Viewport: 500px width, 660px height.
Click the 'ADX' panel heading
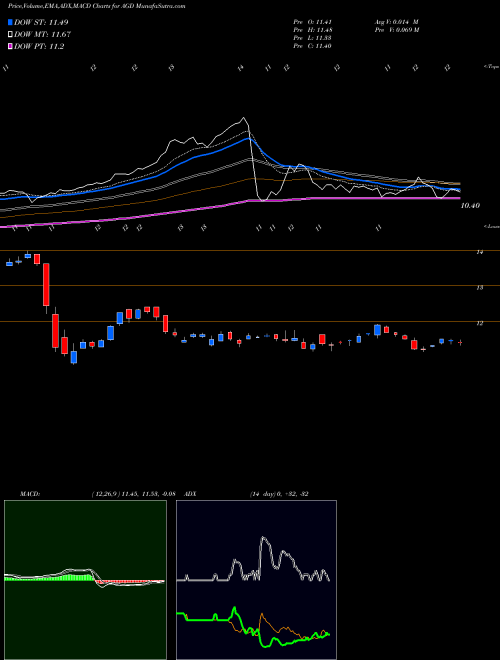190,494
